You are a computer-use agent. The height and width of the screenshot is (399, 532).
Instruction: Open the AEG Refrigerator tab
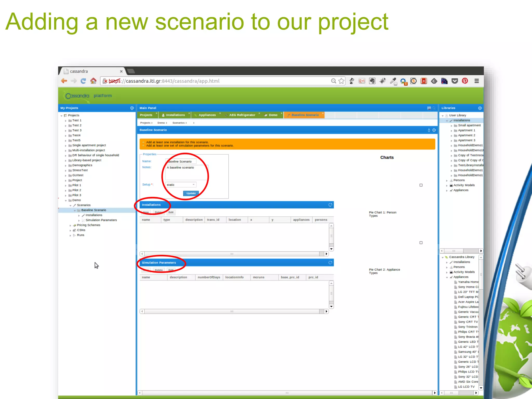click(242, 115)
